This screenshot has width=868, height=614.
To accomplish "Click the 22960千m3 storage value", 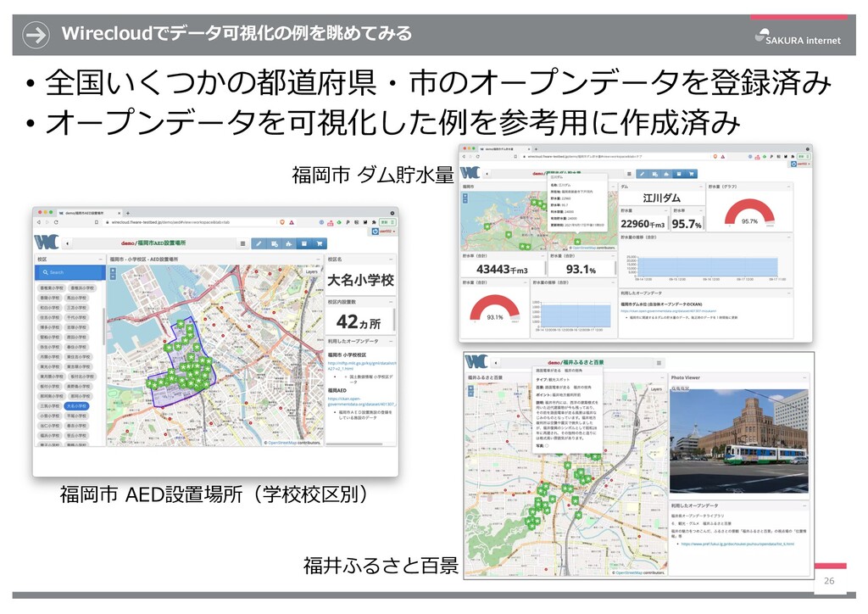I will (x=643, y=224).
